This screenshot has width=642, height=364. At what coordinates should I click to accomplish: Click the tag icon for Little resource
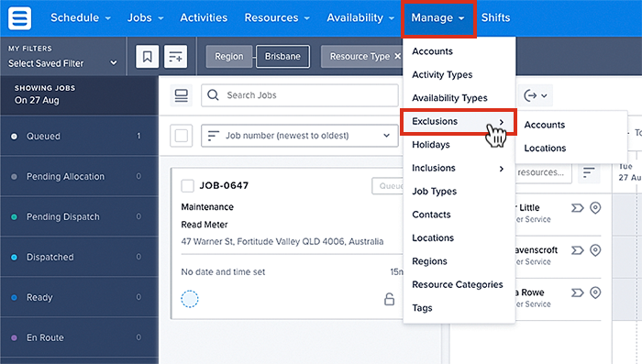click(x=577, y=208)
